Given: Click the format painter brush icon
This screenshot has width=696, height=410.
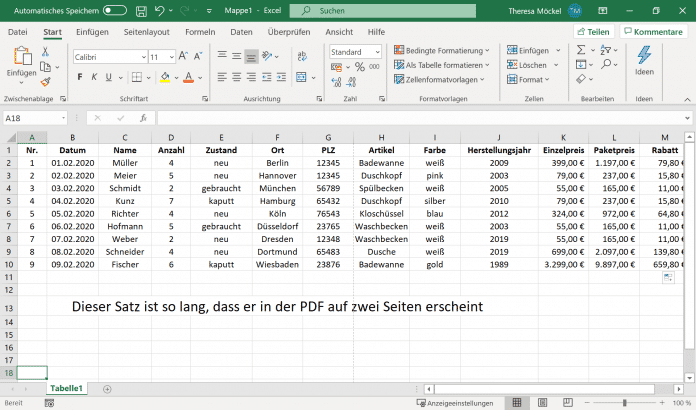Looking at the screenshot, I should click(x=47, y=81).
